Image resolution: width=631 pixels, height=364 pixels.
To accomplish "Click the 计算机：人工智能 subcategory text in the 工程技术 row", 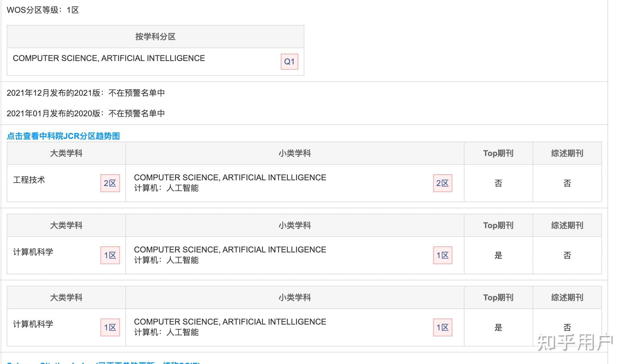I will coord(166,188).
